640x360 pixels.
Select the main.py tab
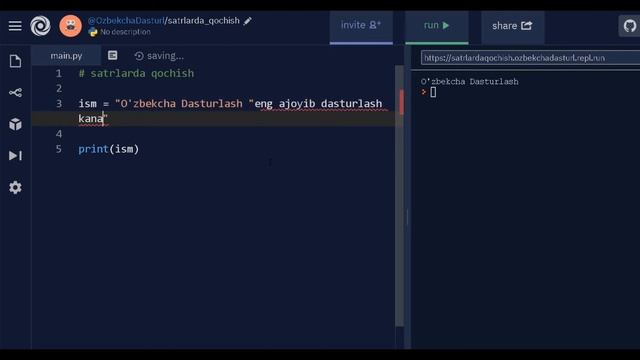(x=66, y=56)
